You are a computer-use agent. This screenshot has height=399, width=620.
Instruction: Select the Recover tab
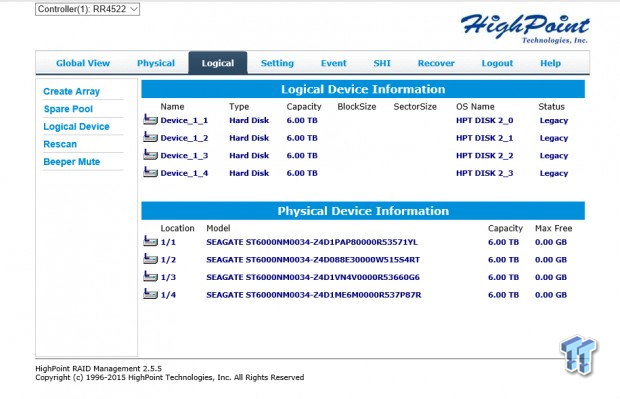436,63
